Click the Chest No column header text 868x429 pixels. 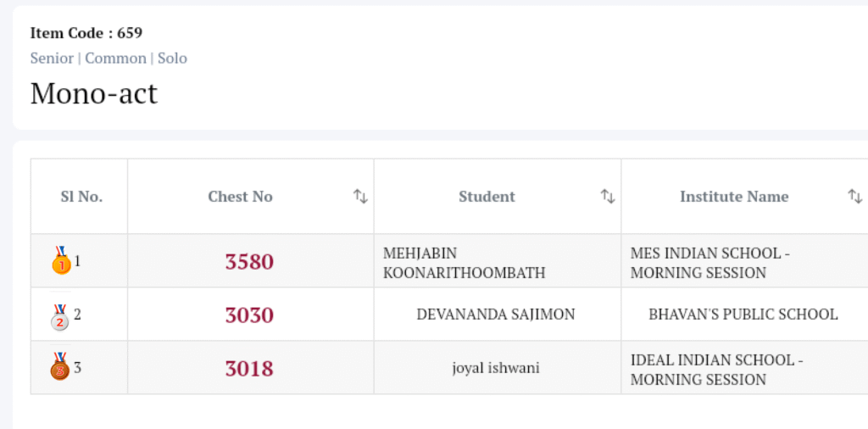pos(240,197)
